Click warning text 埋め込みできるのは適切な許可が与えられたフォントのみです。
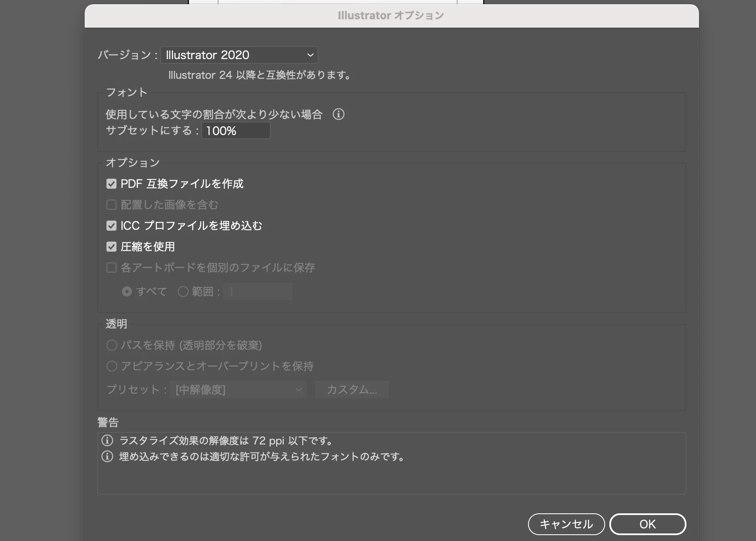The width and height of the screenshot is (756, 541). click(262, 457)
